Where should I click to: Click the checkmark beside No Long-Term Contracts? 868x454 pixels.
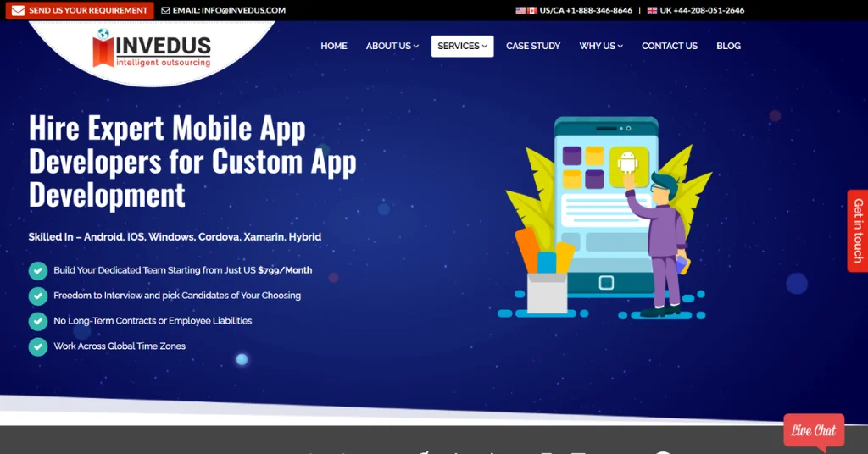pos(38,321)
